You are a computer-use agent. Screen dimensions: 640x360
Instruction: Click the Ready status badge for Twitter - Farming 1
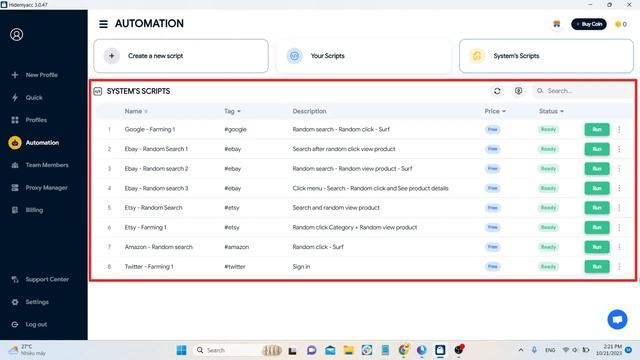(548, 267)
